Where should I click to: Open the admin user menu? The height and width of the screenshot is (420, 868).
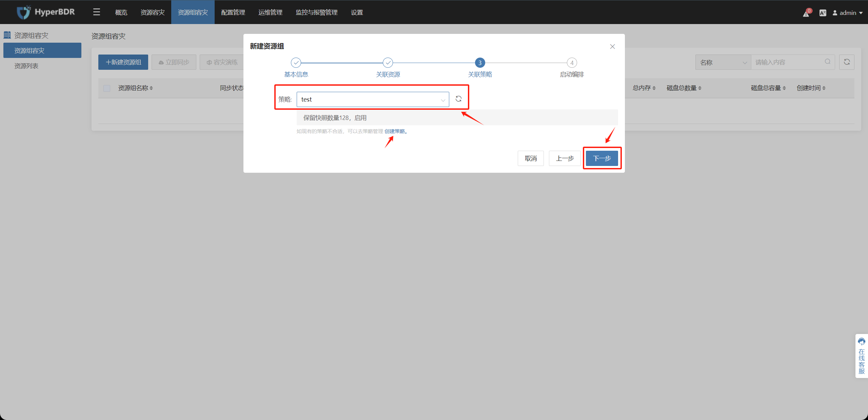coord(848,13)
